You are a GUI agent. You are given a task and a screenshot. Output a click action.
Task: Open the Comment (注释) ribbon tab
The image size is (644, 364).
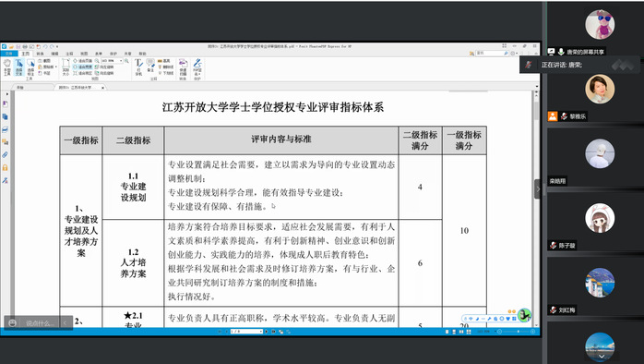(69, 54)
